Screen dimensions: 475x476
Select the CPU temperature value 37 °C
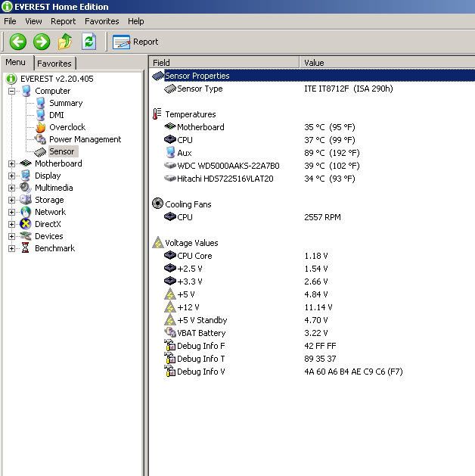pos(330,140)
